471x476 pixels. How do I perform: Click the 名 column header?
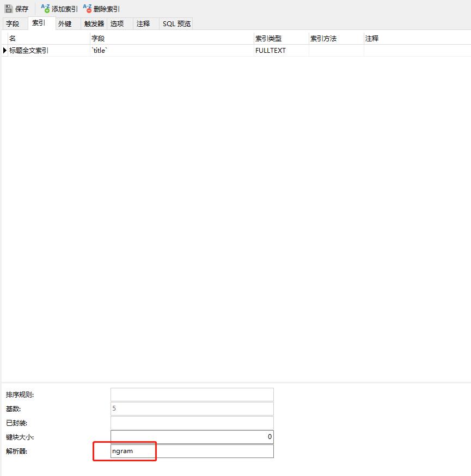point(48,39)
